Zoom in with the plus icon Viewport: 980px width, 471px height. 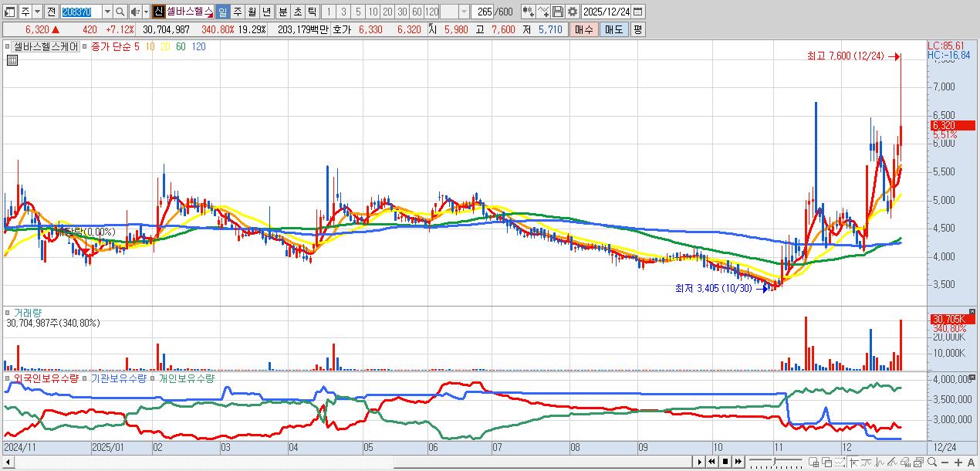tap(958, 462)
